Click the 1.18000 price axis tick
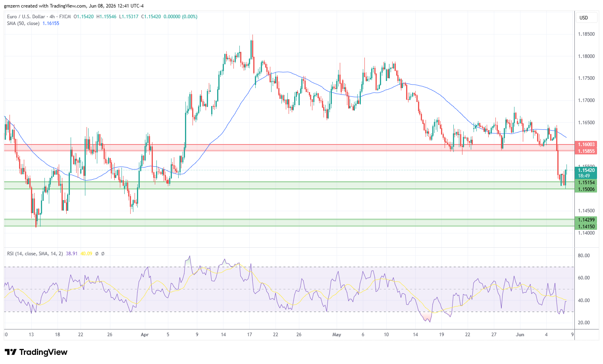 (x=586, y=56)
